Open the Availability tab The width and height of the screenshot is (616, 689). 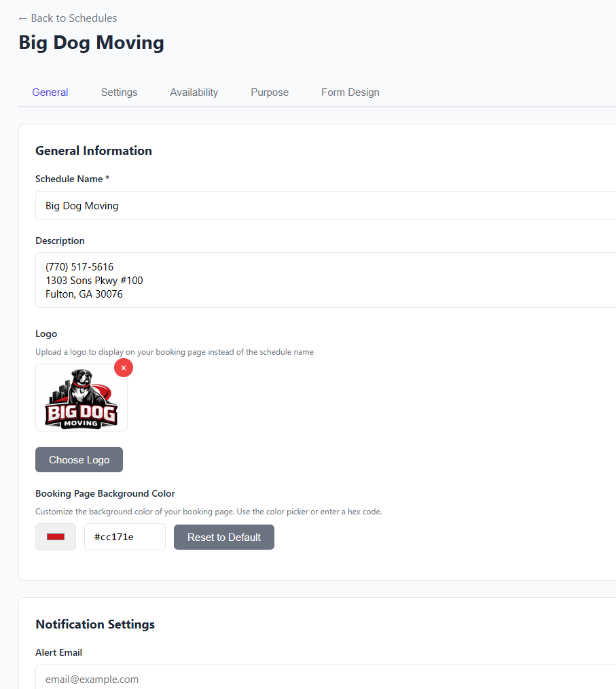(x=194, y=92)
